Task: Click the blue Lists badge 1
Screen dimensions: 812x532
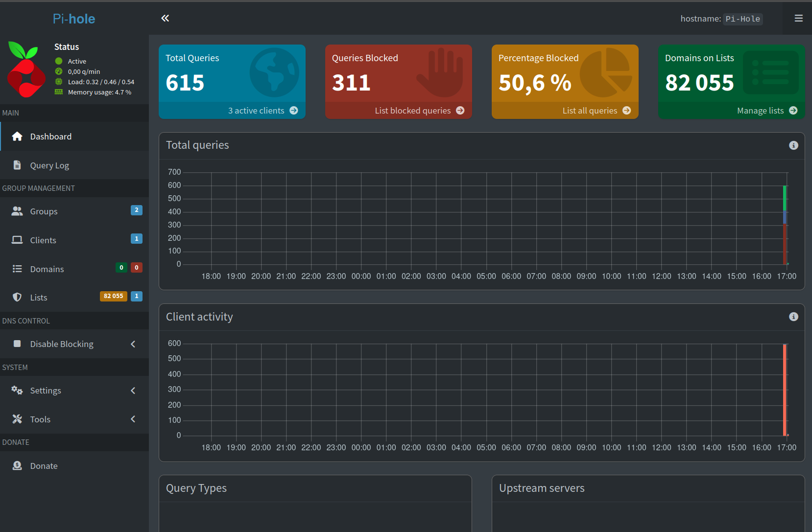Action: [x=137, y=296]
